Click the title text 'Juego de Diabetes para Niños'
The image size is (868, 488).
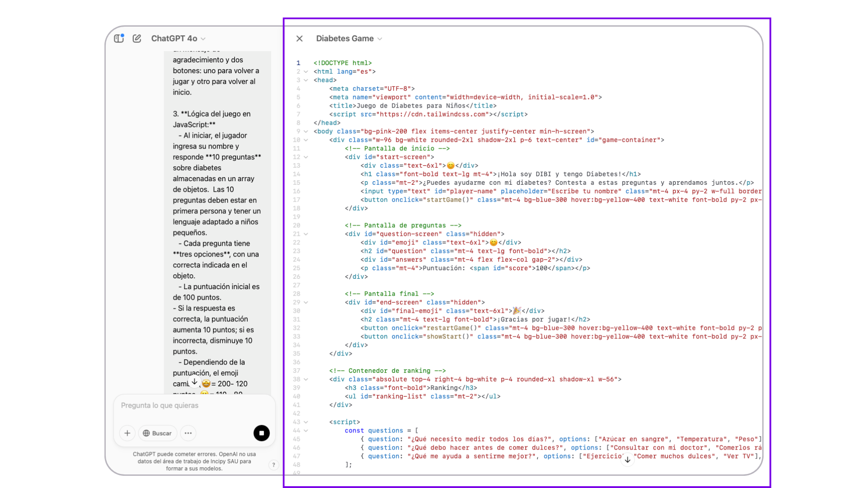[411, 106]
